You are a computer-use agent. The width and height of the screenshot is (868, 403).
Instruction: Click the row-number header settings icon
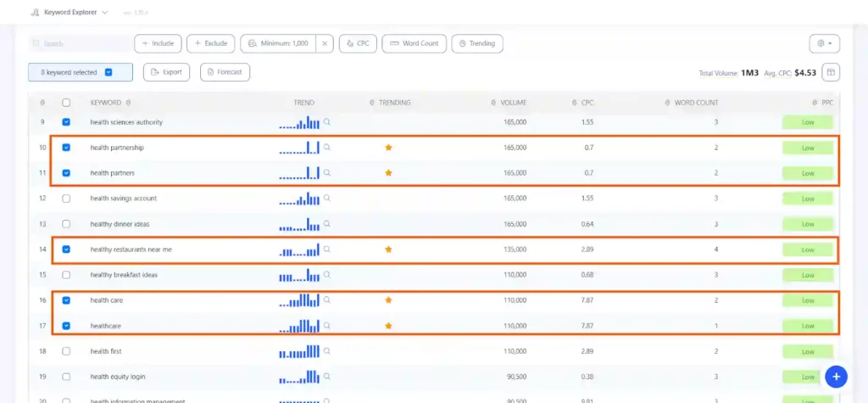[42, 103]
